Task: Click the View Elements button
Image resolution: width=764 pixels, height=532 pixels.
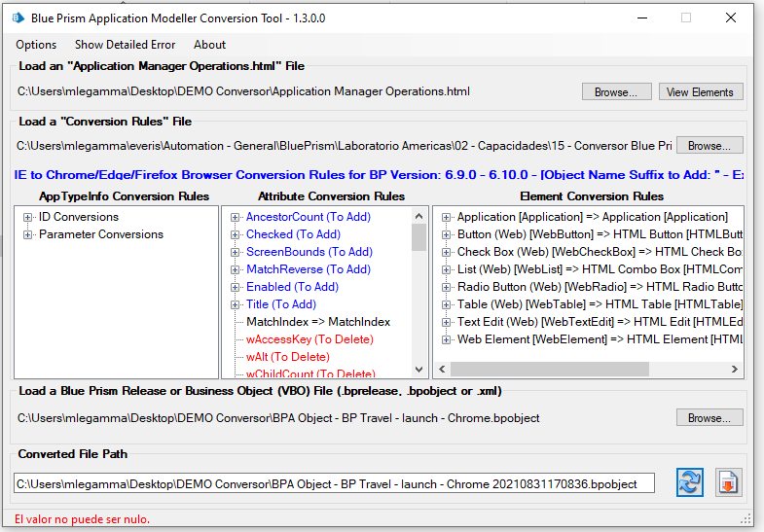Action: (701, 92)
